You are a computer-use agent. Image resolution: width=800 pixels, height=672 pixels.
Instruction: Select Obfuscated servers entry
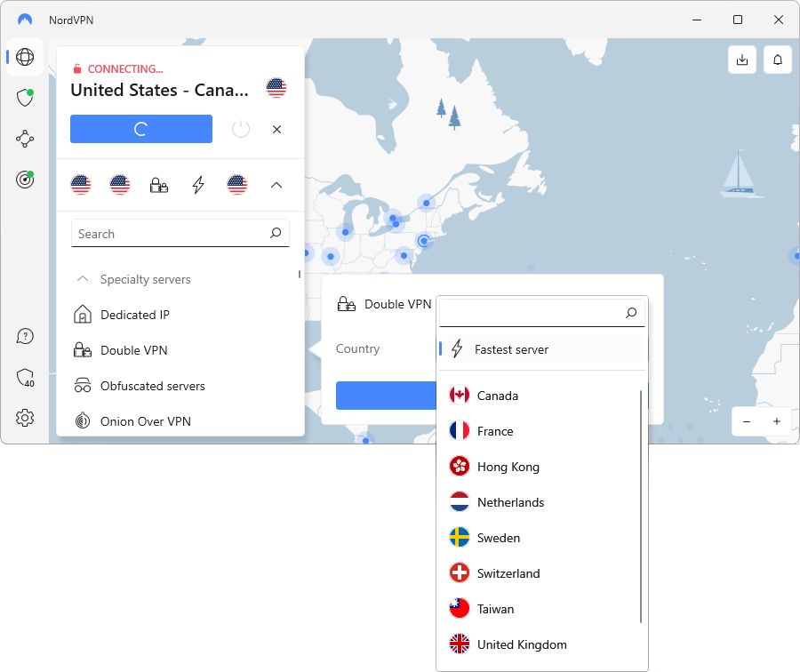coord(180,387)
